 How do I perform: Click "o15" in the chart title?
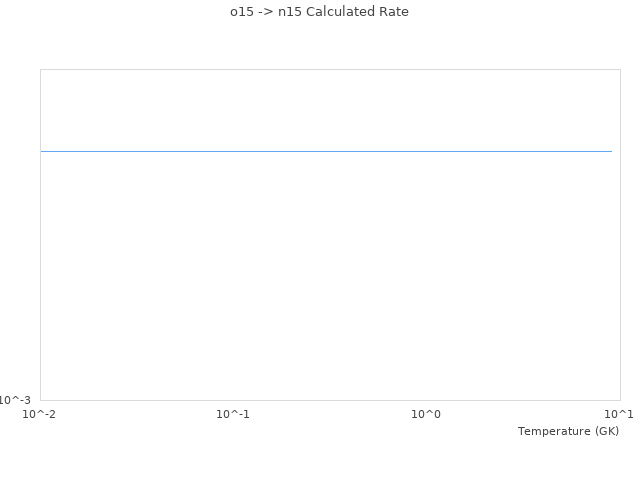pyautogui.click(x=240, y=12)
